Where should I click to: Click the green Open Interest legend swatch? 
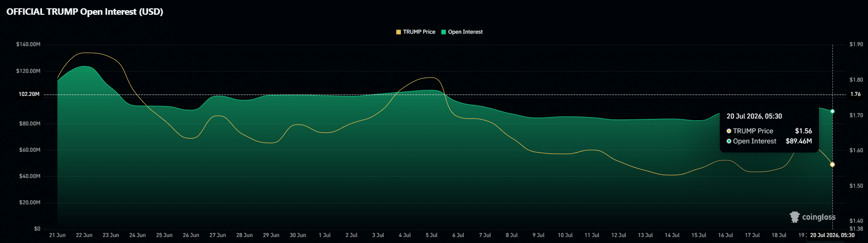pyautogui.click(x=443, y=32)
